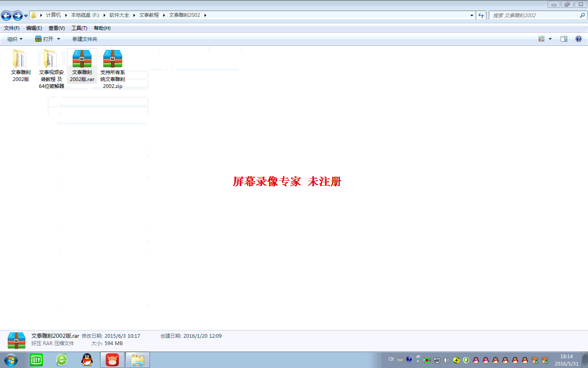Click the 大小 value 594 MB
Screen dimensions: 588x368
(114, 343)
